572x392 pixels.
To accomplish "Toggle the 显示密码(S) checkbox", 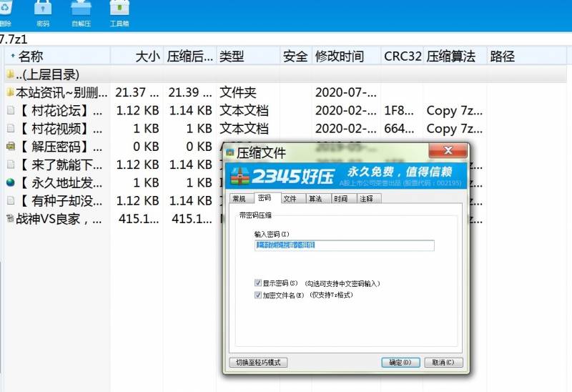I will coord(258,283).
